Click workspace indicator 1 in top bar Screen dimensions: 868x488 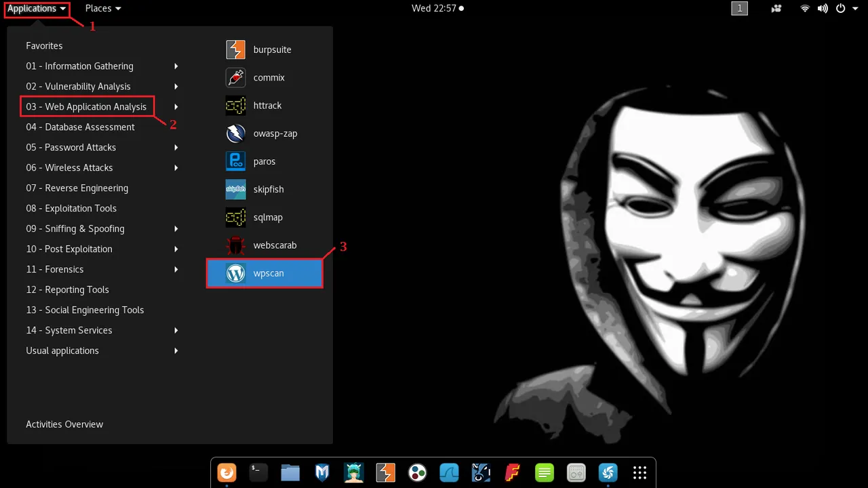[x=739, y=9]
